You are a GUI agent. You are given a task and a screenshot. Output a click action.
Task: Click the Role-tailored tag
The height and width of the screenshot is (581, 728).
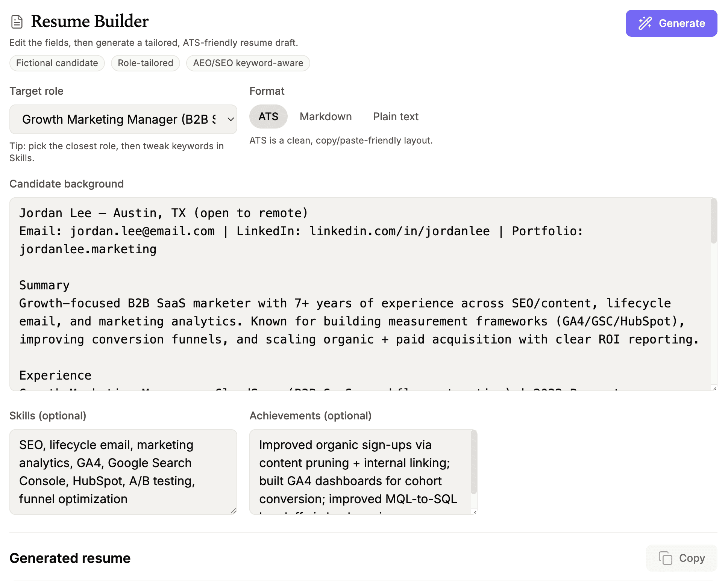pyautogui.click(x=145, y=63)
